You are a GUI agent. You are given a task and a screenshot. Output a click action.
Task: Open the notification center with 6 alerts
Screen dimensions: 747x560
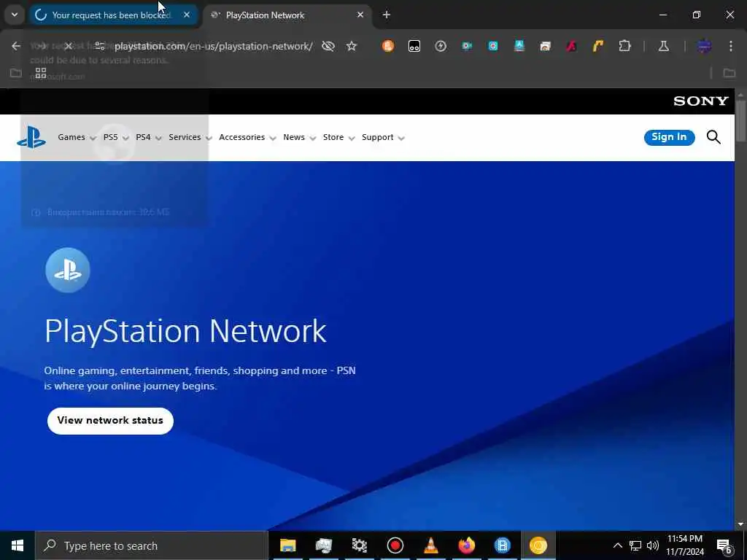tap(724, 545)
